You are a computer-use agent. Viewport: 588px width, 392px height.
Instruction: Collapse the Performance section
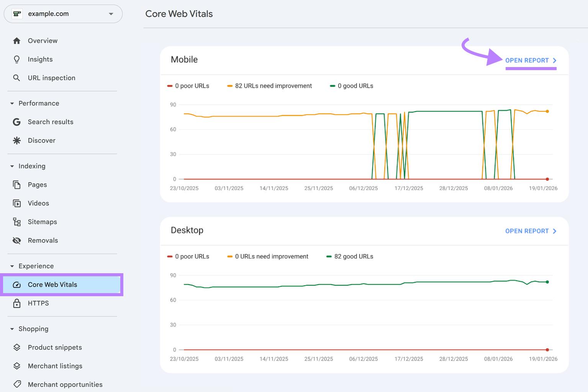coord(11,103)
